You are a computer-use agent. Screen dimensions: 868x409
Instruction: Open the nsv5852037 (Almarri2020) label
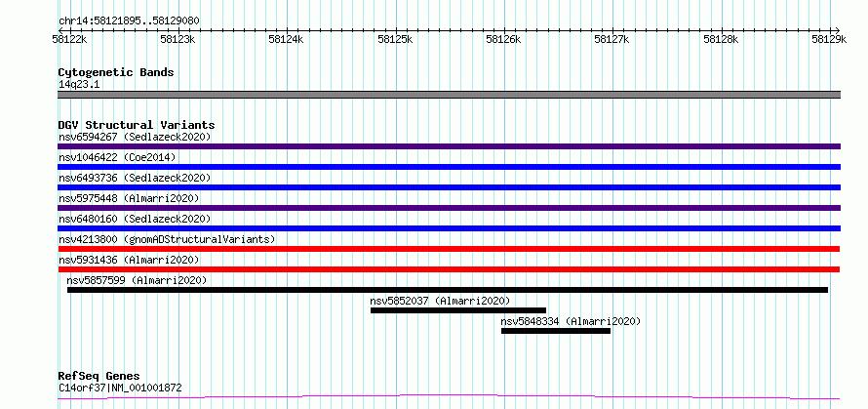[440, 301]
